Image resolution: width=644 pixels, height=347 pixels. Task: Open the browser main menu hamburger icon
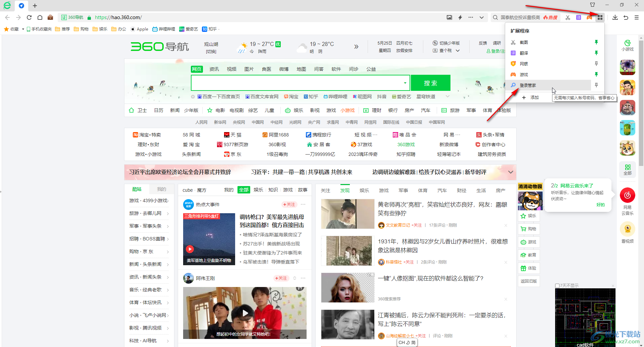pyautogui.click(x=637, y=17)
